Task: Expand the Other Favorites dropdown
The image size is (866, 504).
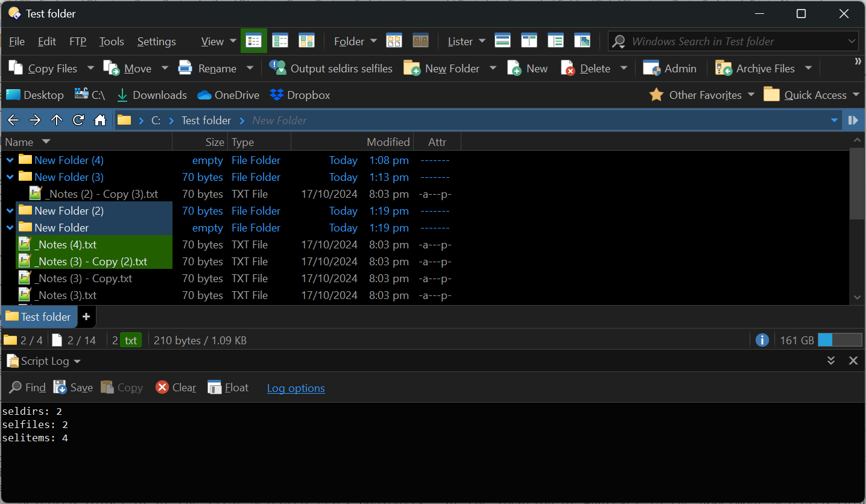Action: [751, 95]
